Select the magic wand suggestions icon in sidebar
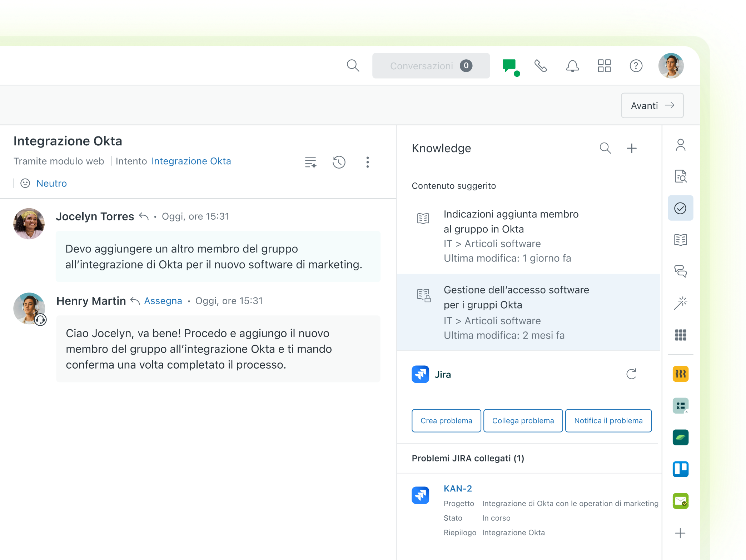This screenshot has height=560, width=746. coord(681,302)
